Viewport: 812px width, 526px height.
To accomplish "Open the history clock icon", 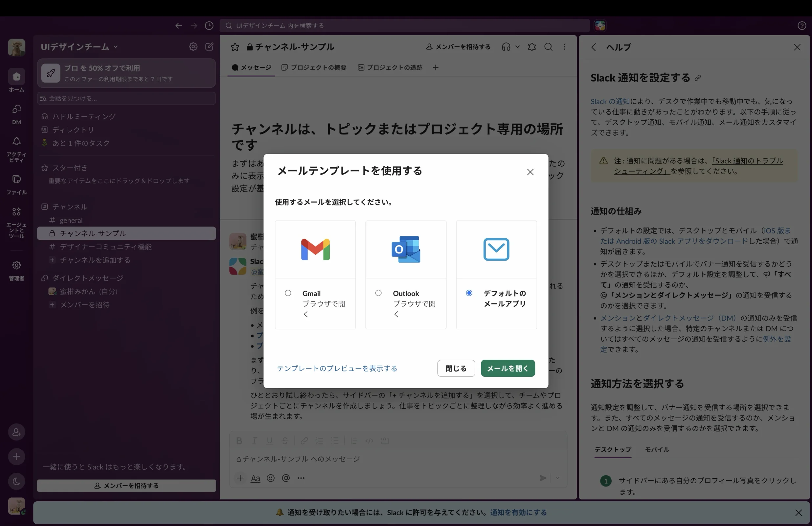I will (x=209, y=26).
